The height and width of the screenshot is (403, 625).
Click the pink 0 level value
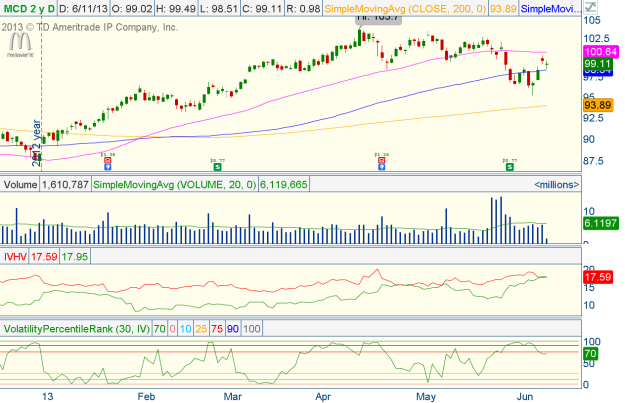tap(172, 329)
